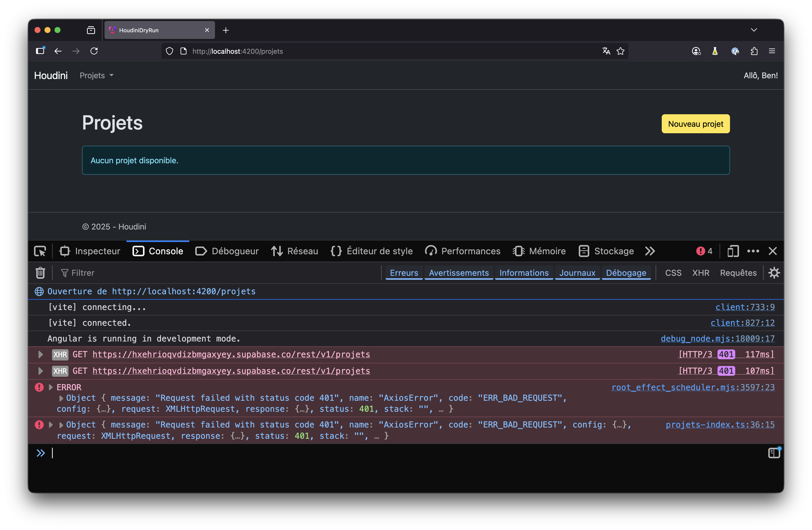812x530 pixels.
Task: Toggle split console editor mode icon
Action: click(774, 453)
